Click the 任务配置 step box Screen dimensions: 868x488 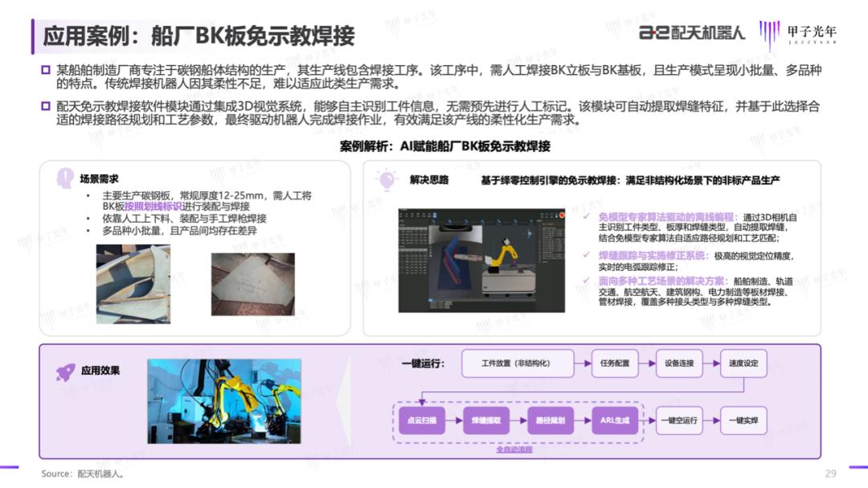point(615,363)
